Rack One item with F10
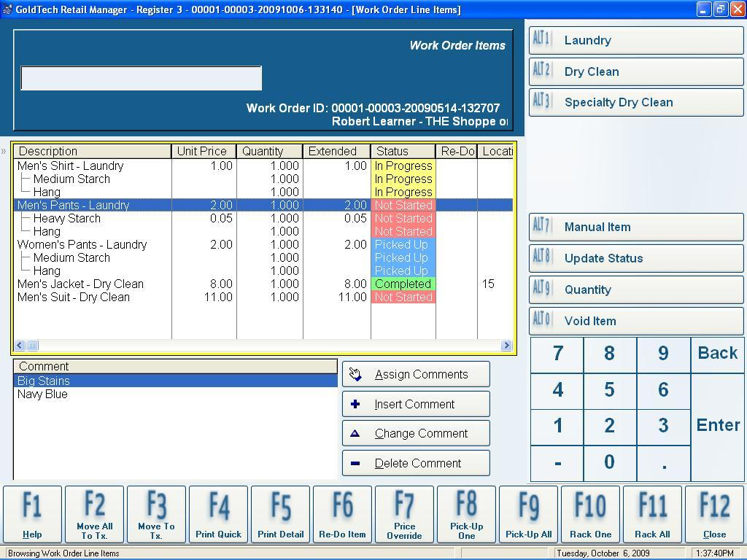747x560 pixels. (x=590, y=514)
